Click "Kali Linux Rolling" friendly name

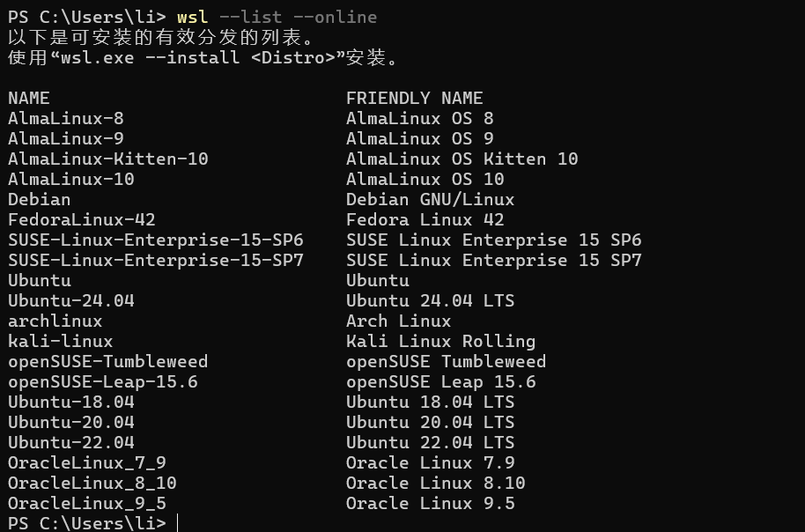coord(440,341)
